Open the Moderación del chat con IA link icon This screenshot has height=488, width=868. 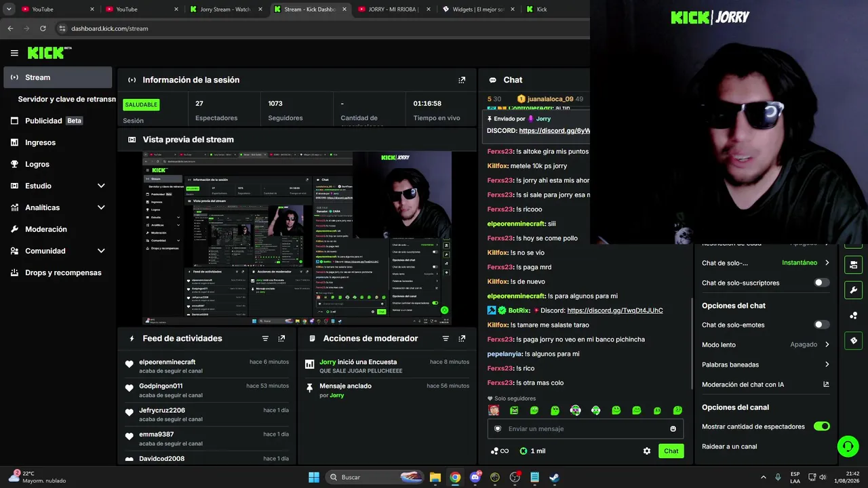[x=826, y=384]
